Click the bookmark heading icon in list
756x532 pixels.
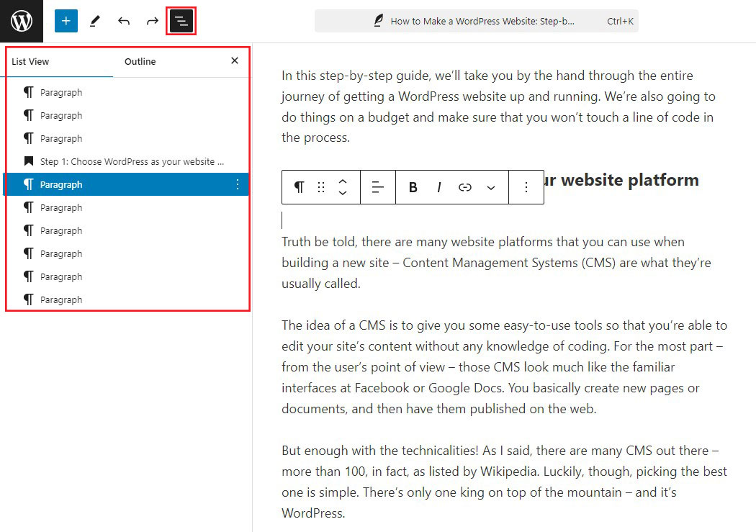[x=29, y=161]
